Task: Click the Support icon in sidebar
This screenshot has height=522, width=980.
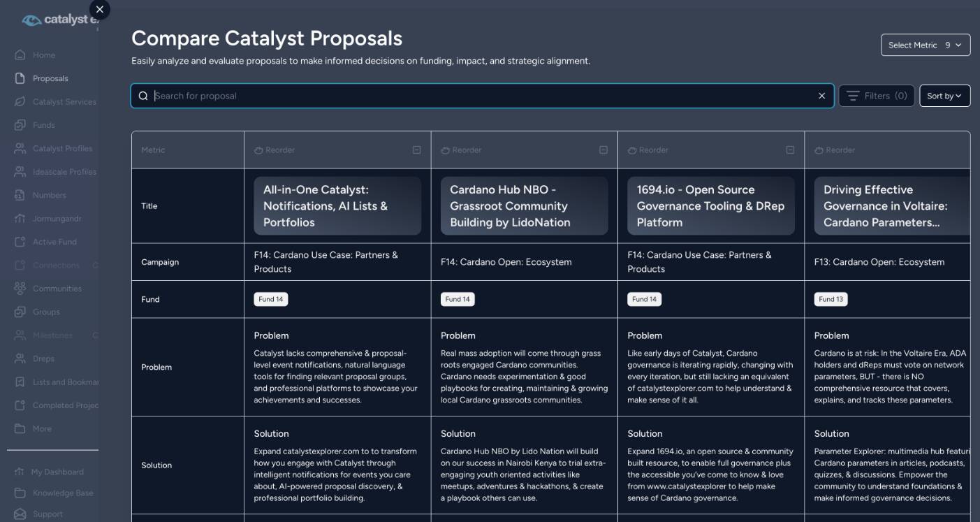Action: [20, 514]
